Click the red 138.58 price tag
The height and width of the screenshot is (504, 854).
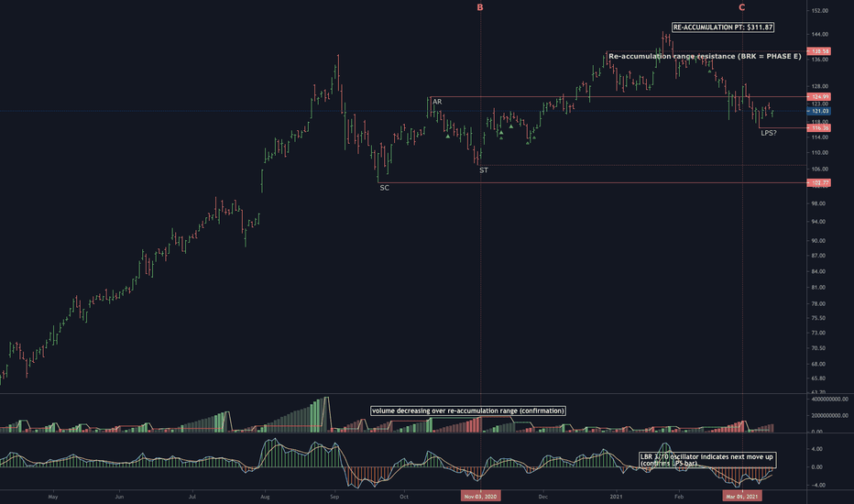820,51
